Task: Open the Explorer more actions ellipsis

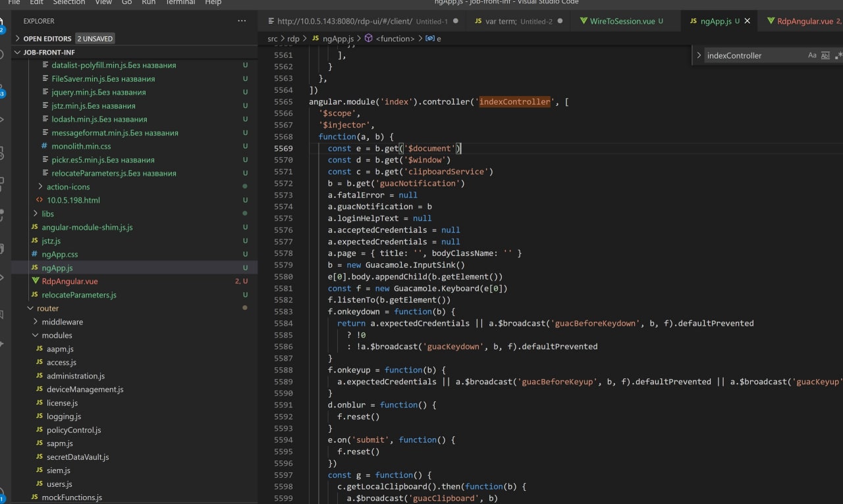Action: tap(240, 21)
